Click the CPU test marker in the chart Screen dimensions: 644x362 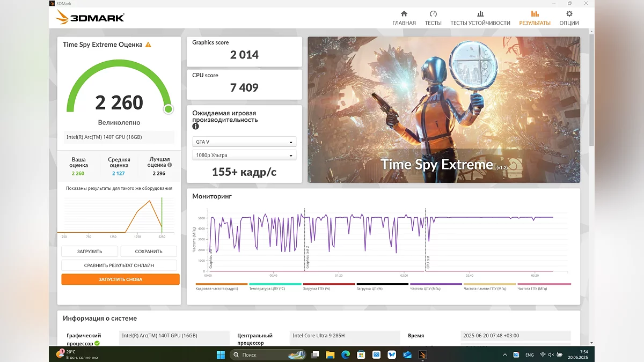[428, 262]
